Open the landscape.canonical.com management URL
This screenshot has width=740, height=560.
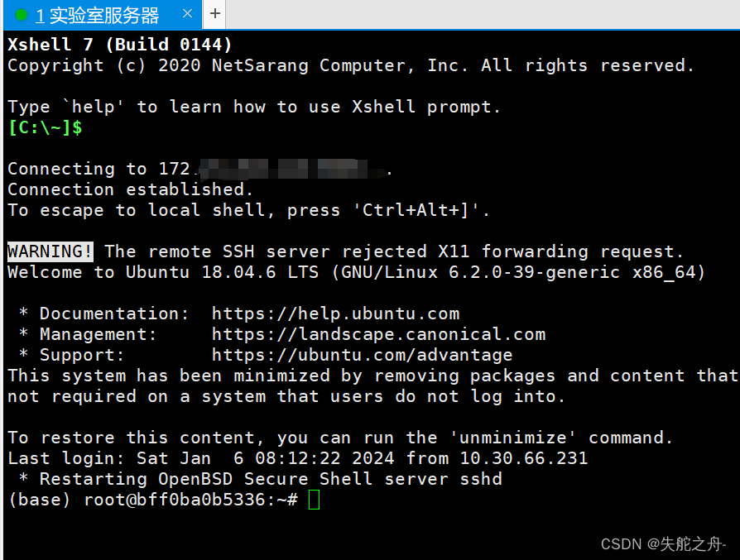pos(378,334)
